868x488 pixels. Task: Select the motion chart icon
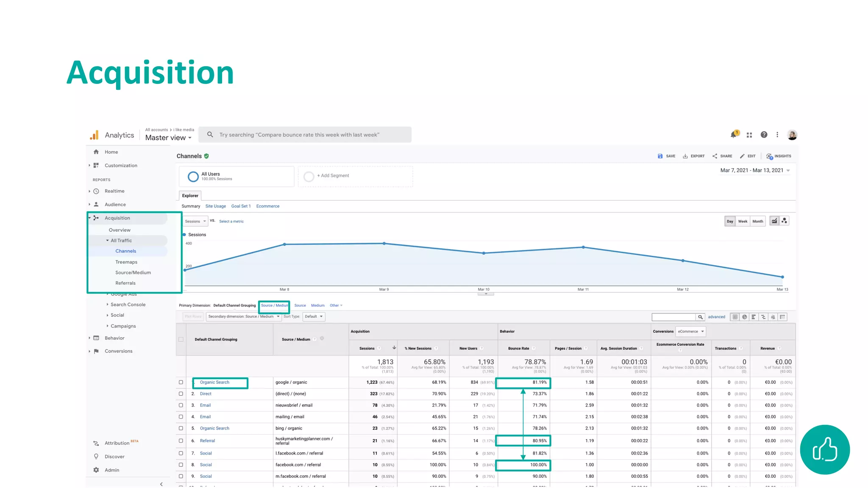click(x=785, y=221)
